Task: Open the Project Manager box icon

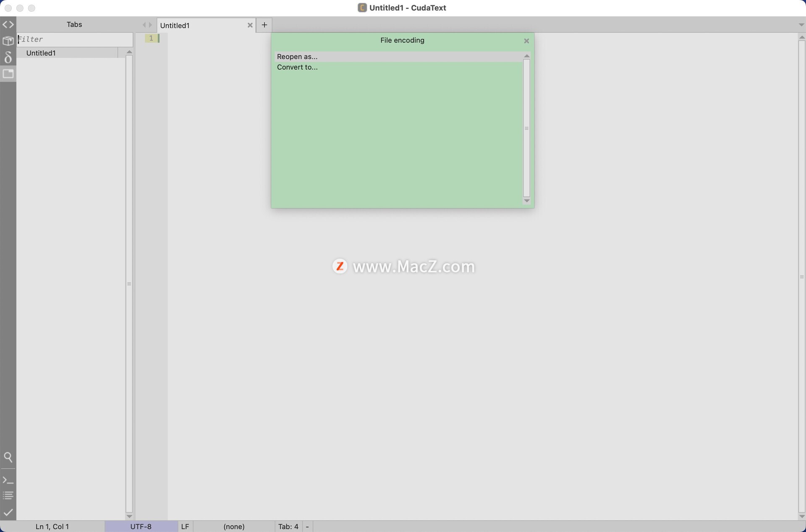Action: click(x=8, y=41)
